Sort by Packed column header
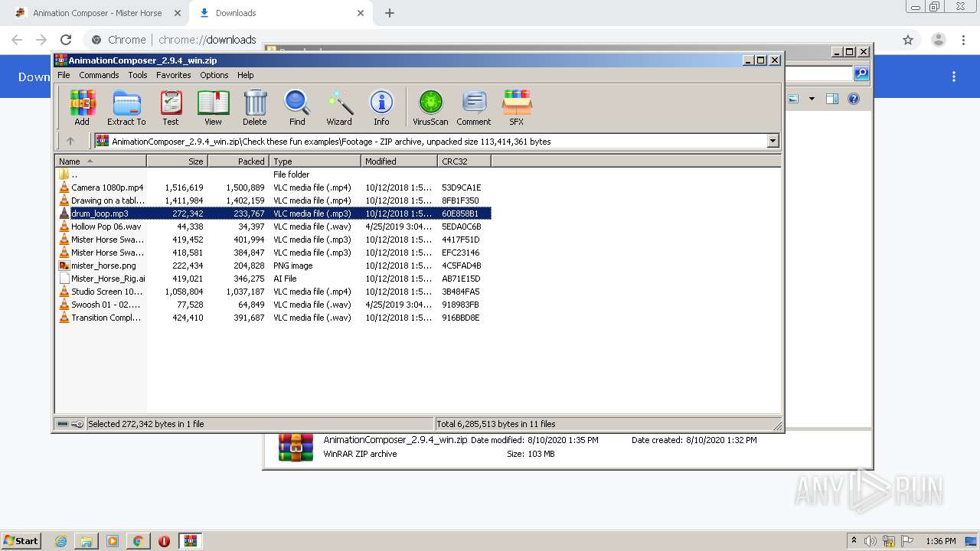Viewport: 980px width, 551px height. pyautogui.click(x=238, y=161)
